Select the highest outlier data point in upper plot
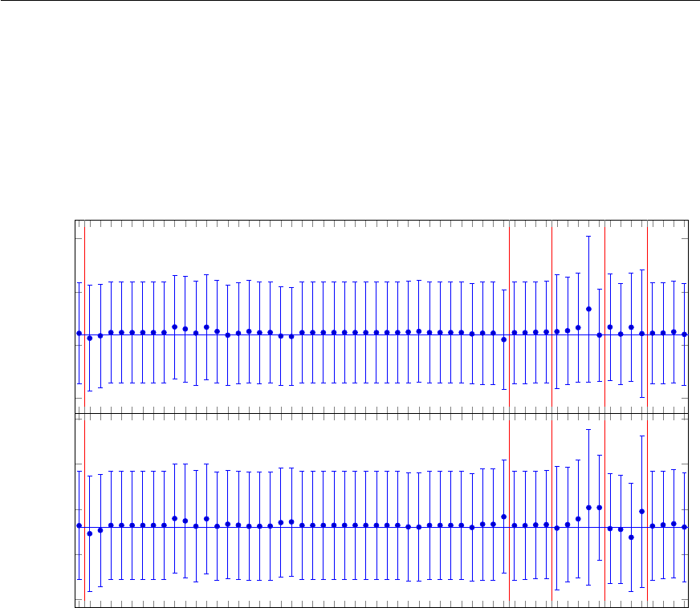Viewport: 700px width, 608px height. 588,309
